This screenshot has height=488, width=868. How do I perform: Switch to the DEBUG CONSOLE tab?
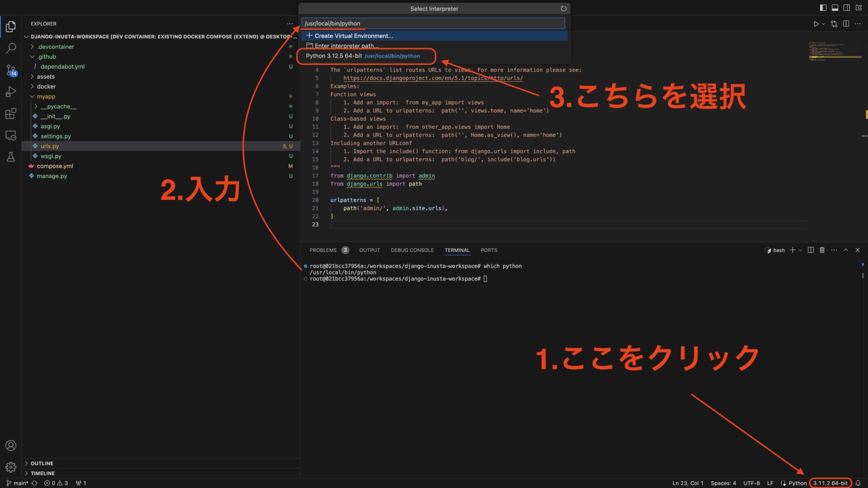pos(412,250)
